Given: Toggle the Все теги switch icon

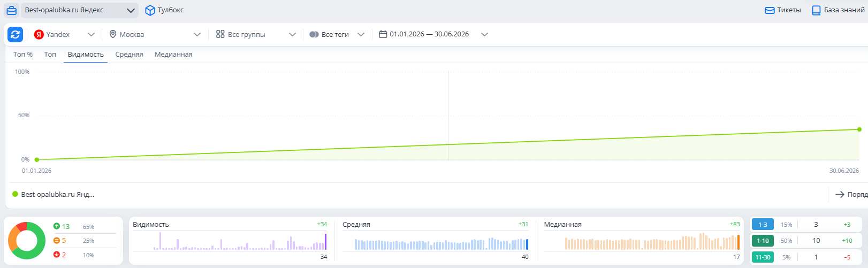Looking at the screenshot, I should [x=314, y=34].
